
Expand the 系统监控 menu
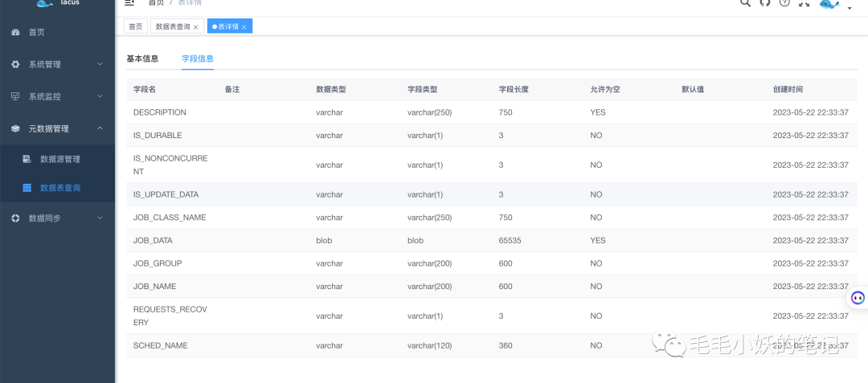(x=58, y=96)
